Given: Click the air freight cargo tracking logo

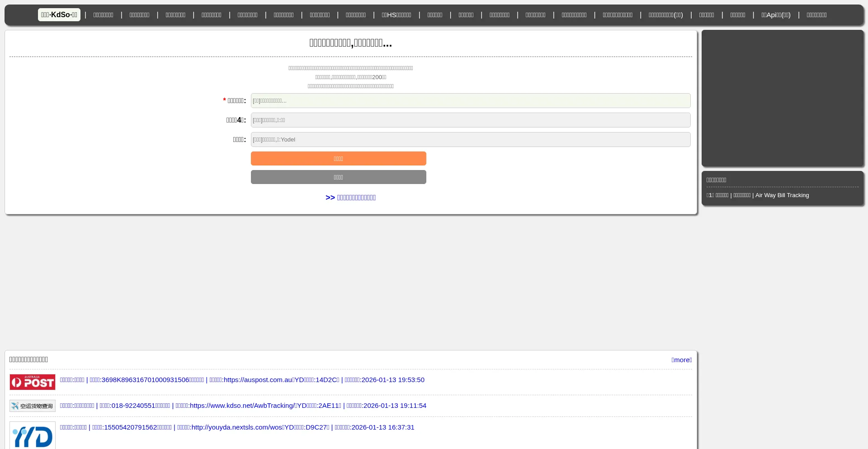Looking at the screenshot, I should pyautogui.click(x=32, y=406).
